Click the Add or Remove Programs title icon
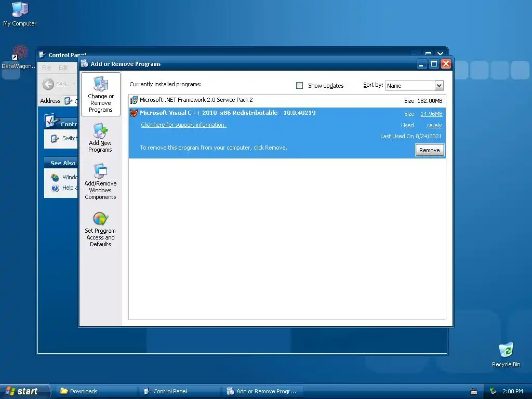Image resolution: width=532 pixels, height=399 pixels. click(x=85, y=63)
